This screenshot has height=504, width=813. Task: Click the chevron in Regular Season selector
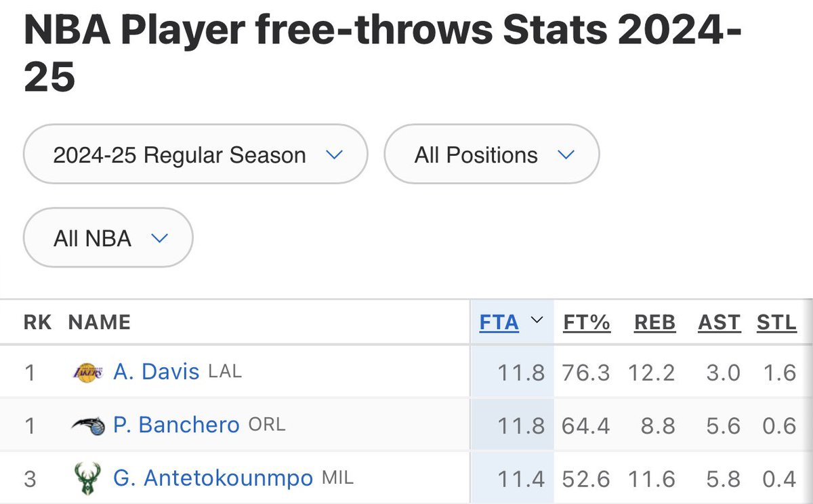click(x=333, y=155)
